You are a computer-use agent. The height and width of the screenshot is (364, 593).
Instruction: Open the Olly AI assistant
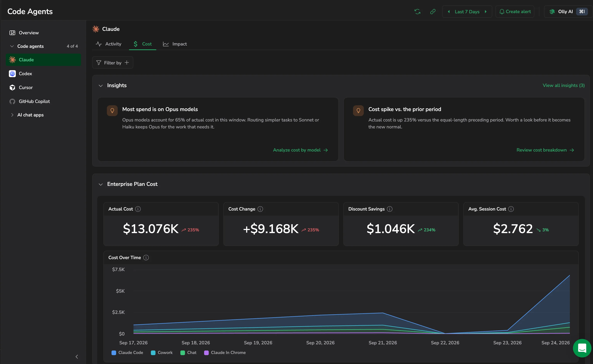(x=568, y=12)
